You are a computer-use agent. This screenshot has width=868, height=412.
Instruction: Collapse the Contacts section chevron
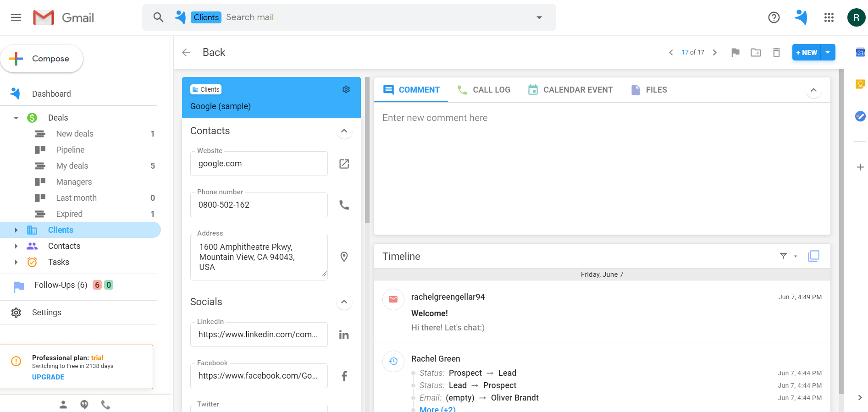(x=344, y=131)
